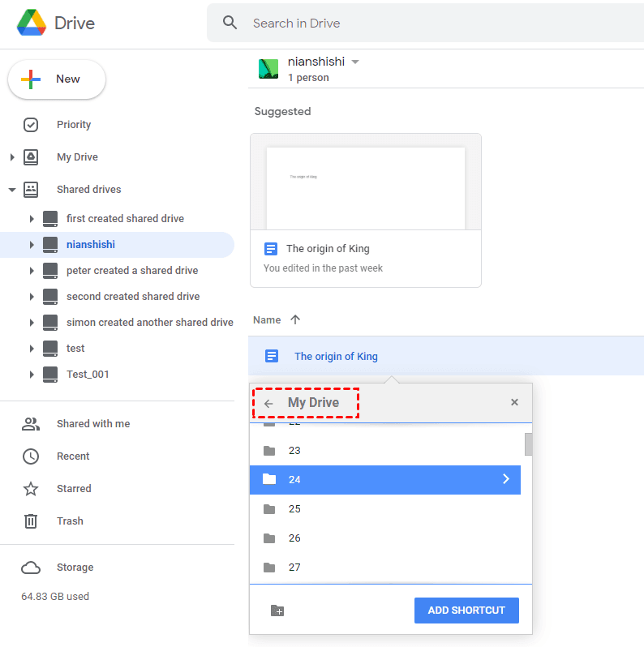Expand the Test_001 shared drive
644x647 pixels.
[32, 375]
